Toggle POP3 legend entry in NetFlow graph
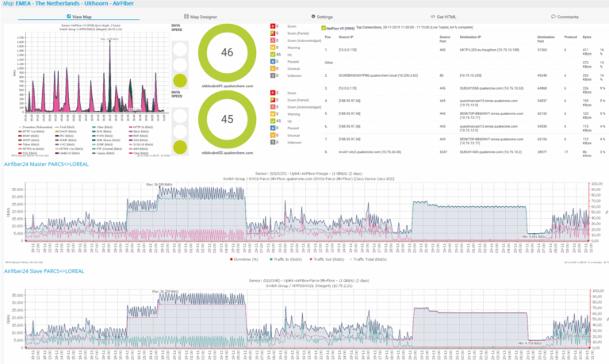The height and width of the screenshot is (364, 609). pyautogui.click(x=102, y=136)
